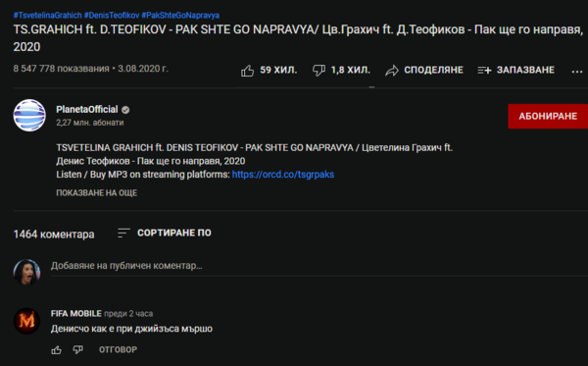Open FIFA MOBILE commenter name
Screen dimensions: 588x366
point(76,313)
